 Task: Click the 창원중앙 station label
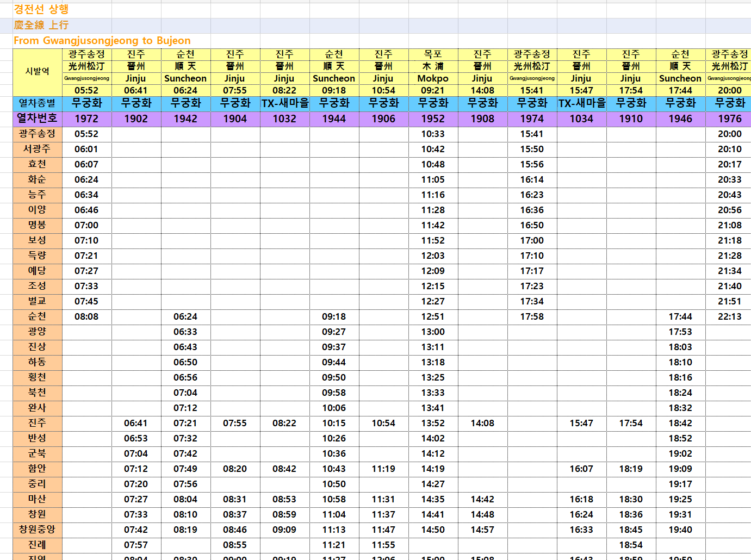click(x=38, y=530)
